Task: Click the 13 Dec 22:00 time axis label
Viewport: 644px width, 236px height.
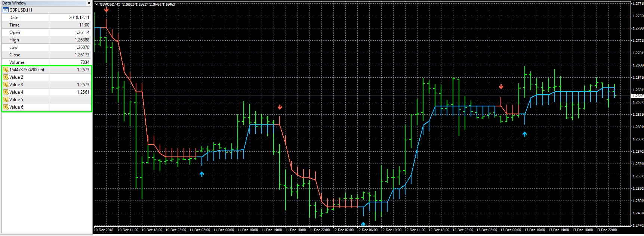Action: [x=606, y=230]
